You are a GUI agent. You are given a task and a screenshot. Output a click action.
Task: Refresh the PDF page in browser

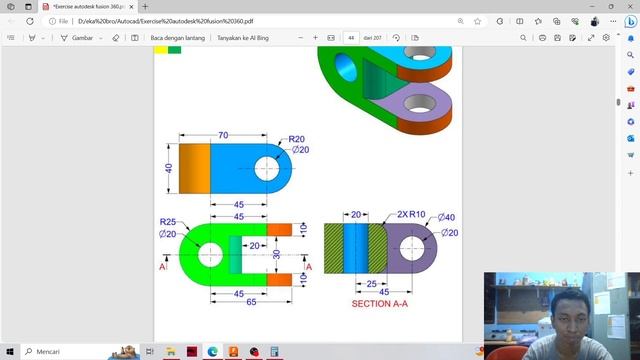click(x=30, y=21)
